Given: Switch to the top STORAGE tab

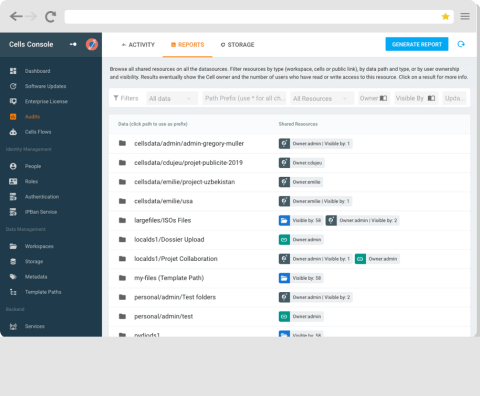Looking at the screenshot, I should pos(237,45).
